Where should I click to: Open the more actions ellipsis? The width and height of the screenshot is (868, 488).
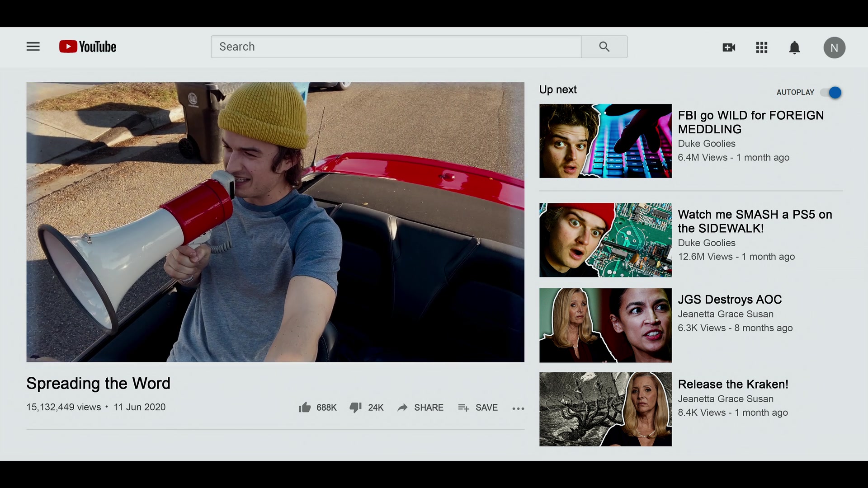(x=518, y=408)
